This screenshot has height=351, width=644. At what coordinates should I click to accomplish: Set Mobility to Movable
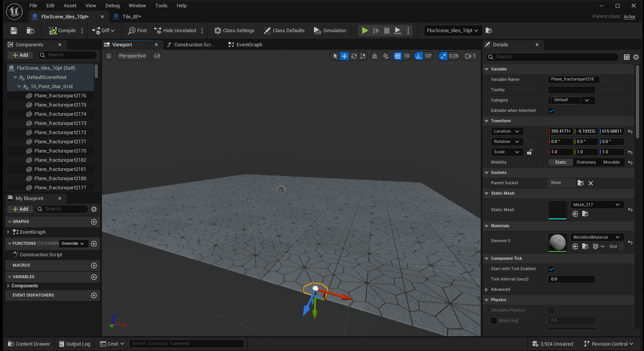[x=611, y=162]
